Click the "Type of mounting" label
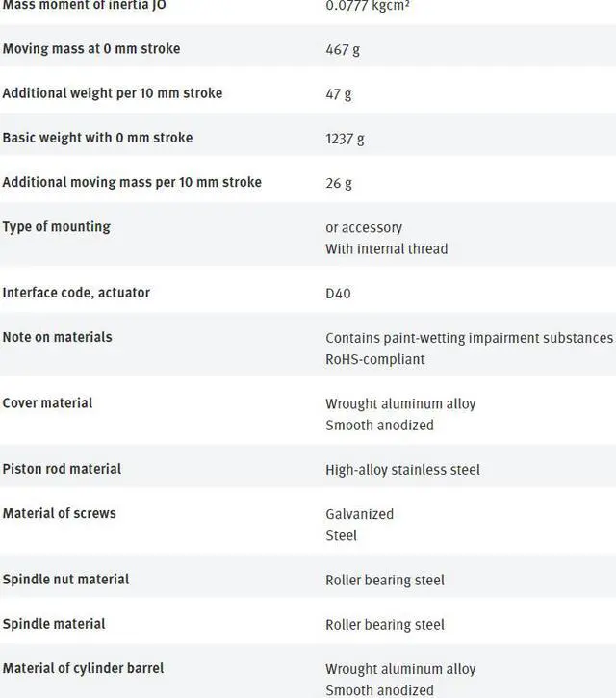This screenshot has width=616, height=698. tap(56, 227)
